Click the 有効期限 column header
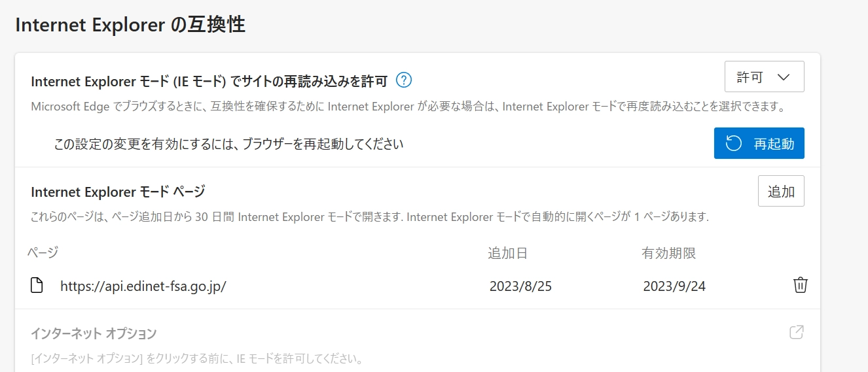This screenshot has height=372, width=868. [668, 253]
